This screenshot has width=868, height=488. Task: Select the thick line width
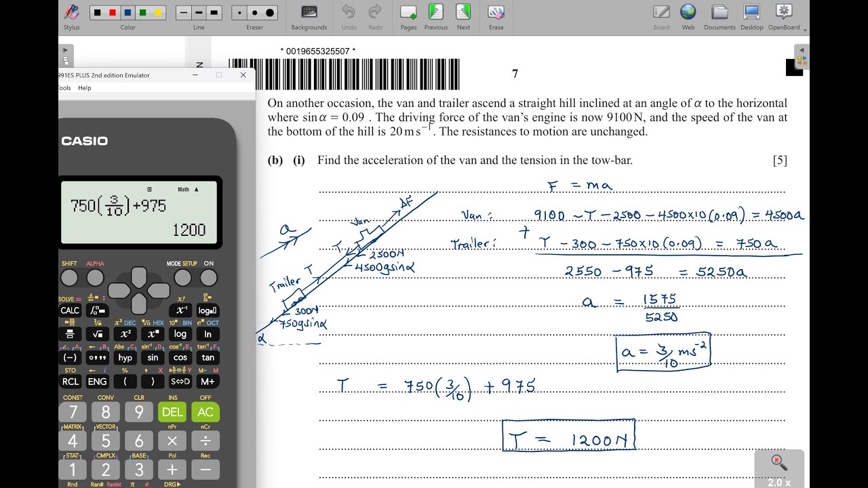[x=214, y=13]
